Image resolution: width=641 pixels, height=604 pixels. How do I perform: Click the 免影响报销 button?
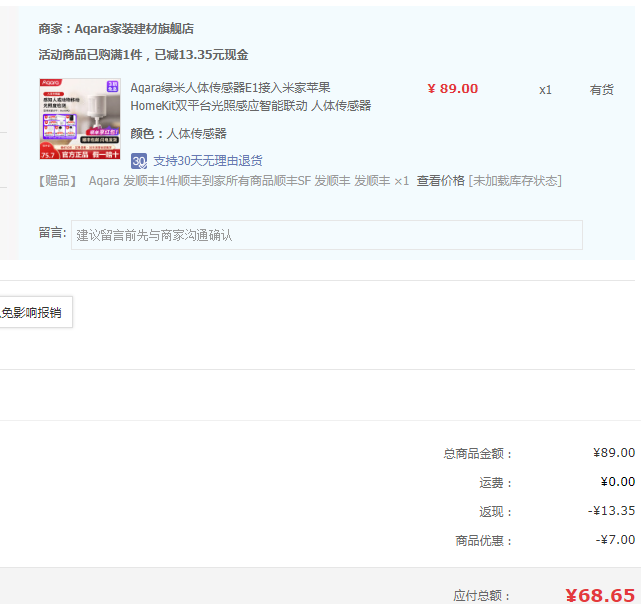click(36, 312)
